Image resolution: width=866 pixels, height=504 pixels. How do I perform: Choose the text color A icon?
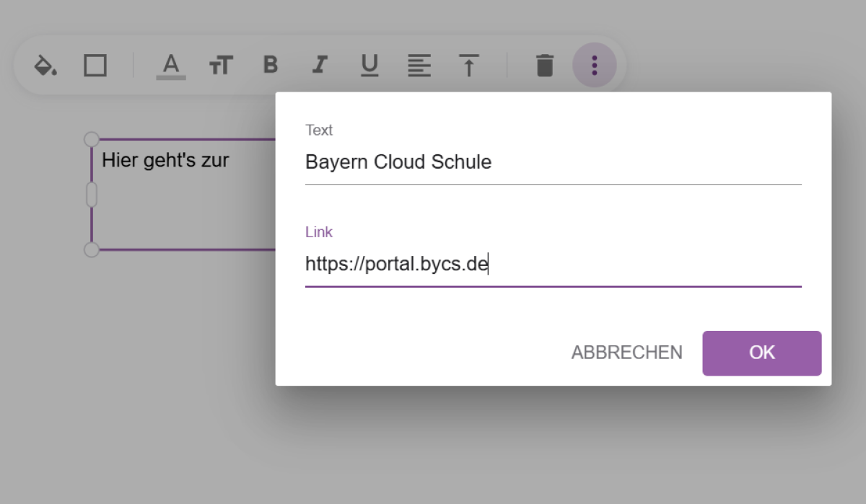coord(171,66)
